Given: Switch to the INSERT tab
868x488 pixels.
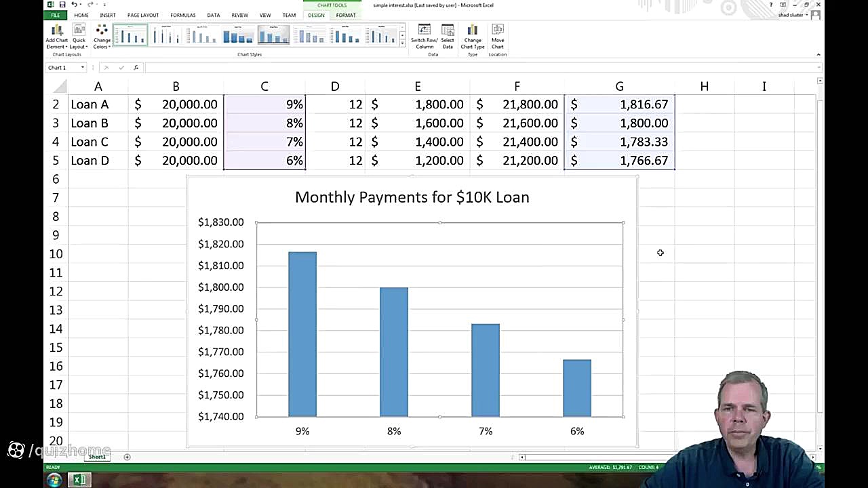Looking at the screenshot, I should [108, 15].
